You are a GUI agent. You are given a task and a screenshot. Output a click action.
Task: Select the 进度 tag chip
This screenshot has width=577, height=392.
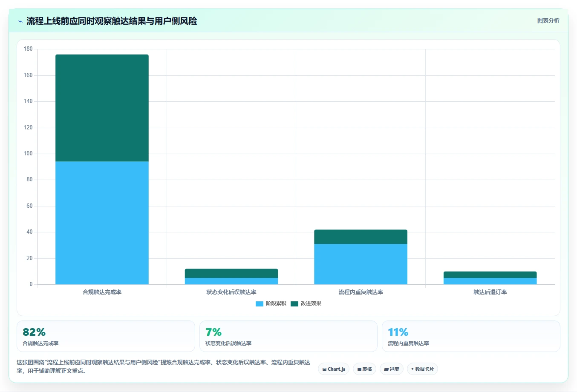coord(392,369)
